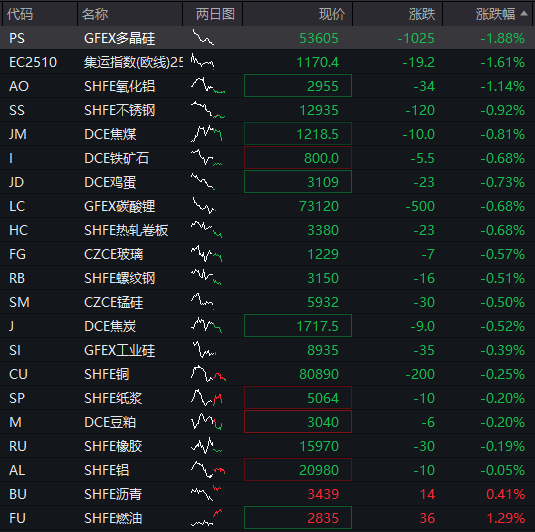Open the GFEX工业硅 two-day sparkline chart
Screen dimensions: 535x532
(204, 349)
